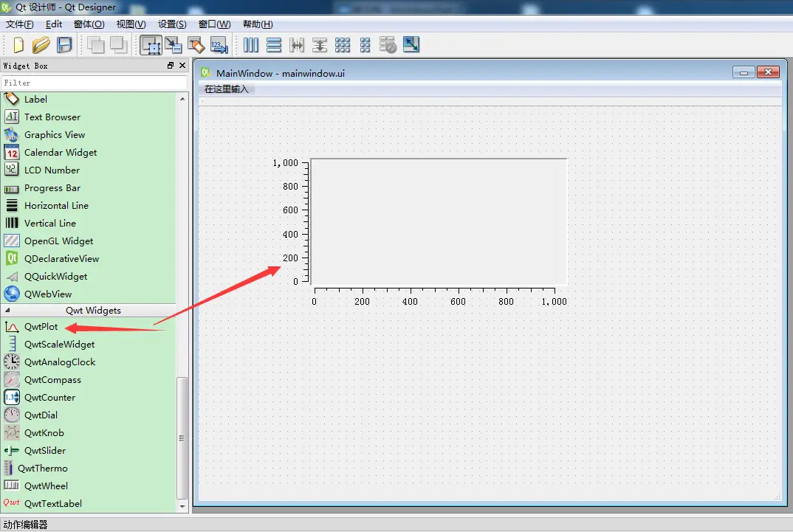
Task: Open the 设置(S) menu
Action: click(172, 24)
